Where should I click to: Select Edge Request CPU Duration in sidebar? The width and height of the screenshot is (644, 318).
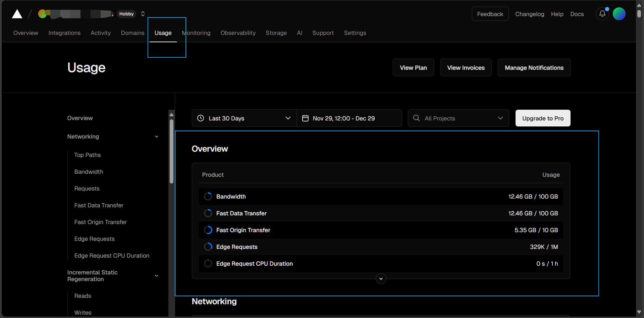[112, 256]
